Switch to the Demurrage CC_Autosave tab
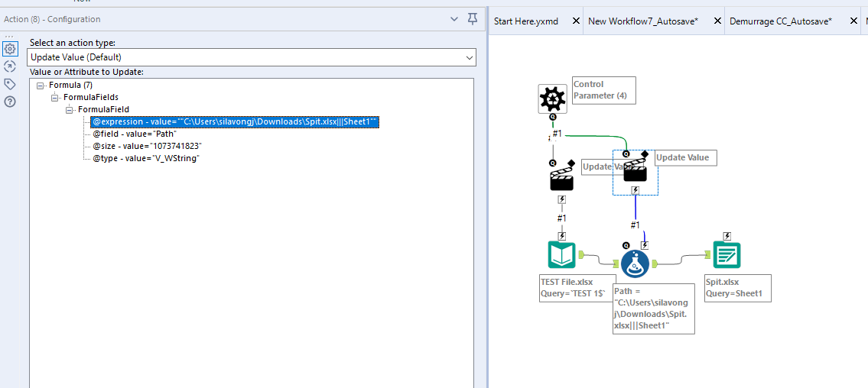The image size is (868, 388). tap(780, 21)
